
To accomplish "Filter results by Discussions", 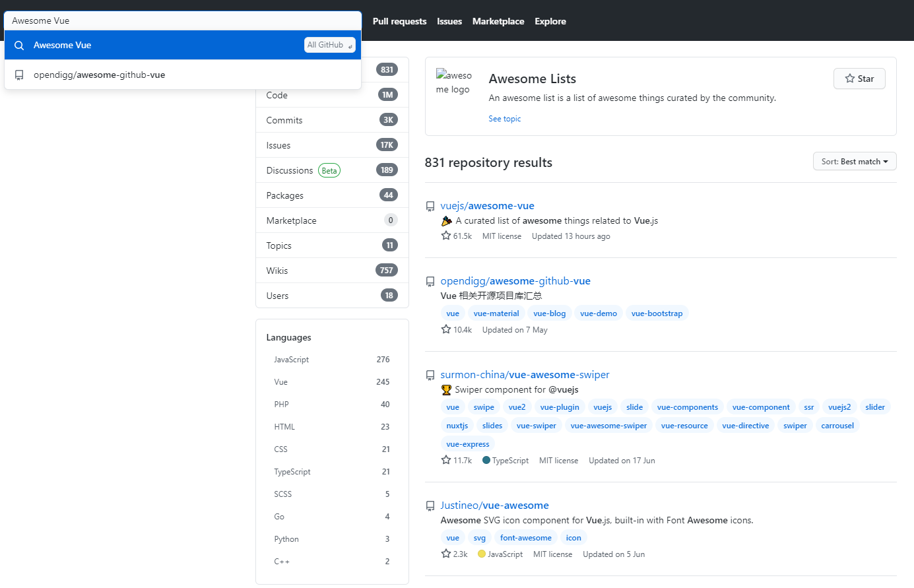I will click(332, 170).
